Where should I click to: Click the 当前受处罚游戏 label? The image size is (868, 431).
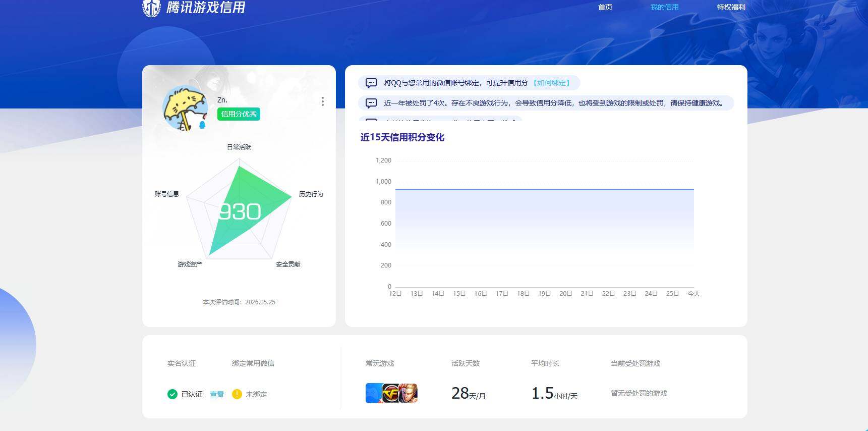635,363
